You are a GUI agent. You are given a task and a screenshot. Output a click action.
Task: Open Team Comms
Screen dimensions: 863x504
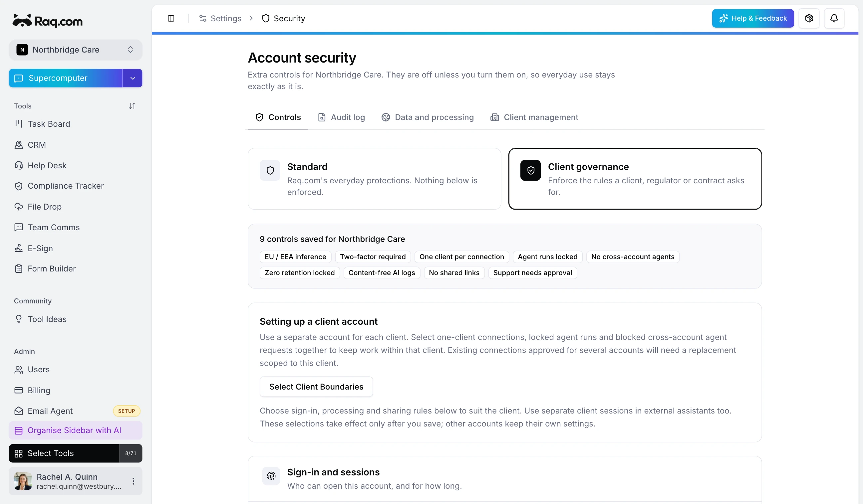click(75, 227)
